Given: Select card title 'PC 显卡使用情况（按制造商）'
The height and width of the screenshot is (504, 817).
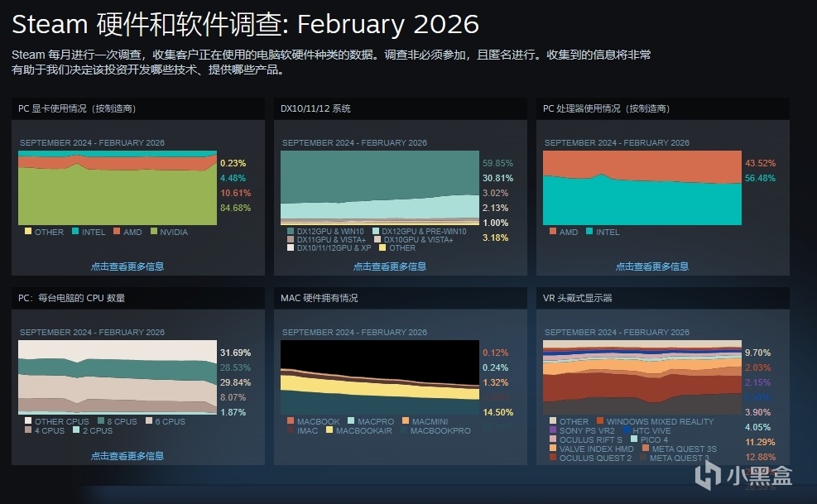Looking at the screenshot, I should (x=77, y=108).
